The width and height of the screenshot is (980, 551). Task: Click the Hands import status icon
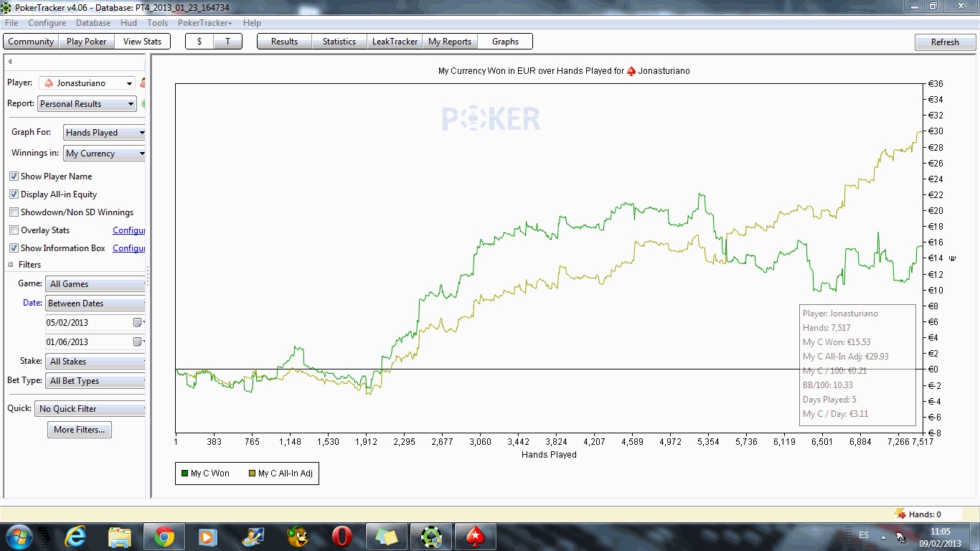tap(900, 514)
